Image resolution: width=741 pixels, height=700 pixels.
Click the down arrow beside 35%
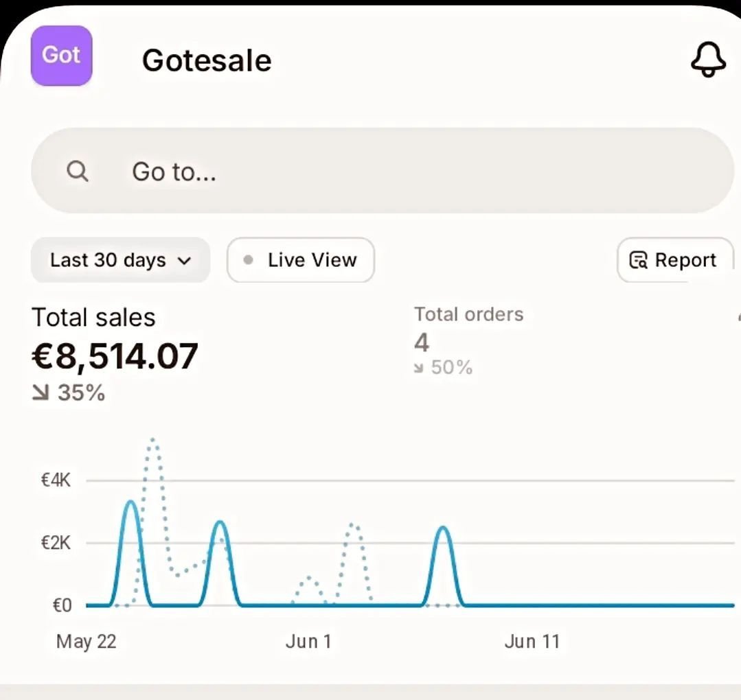tap(41, 393)
